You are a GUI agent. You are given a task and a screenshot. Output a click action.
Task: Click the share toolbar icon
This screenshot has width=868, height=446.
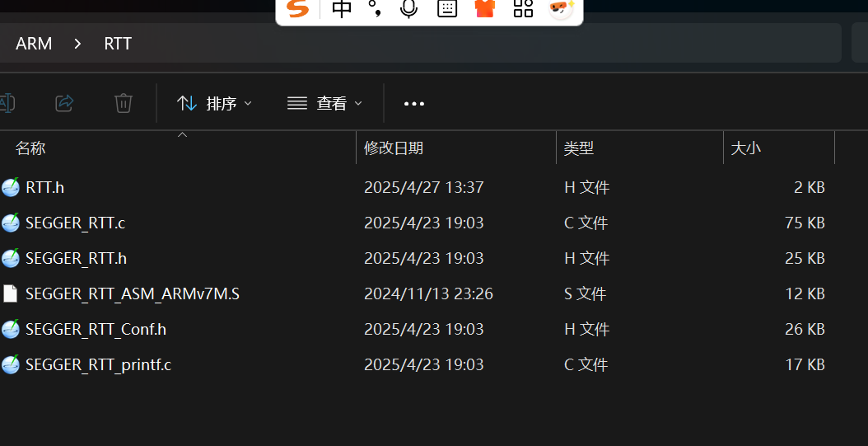pos(65,103)
